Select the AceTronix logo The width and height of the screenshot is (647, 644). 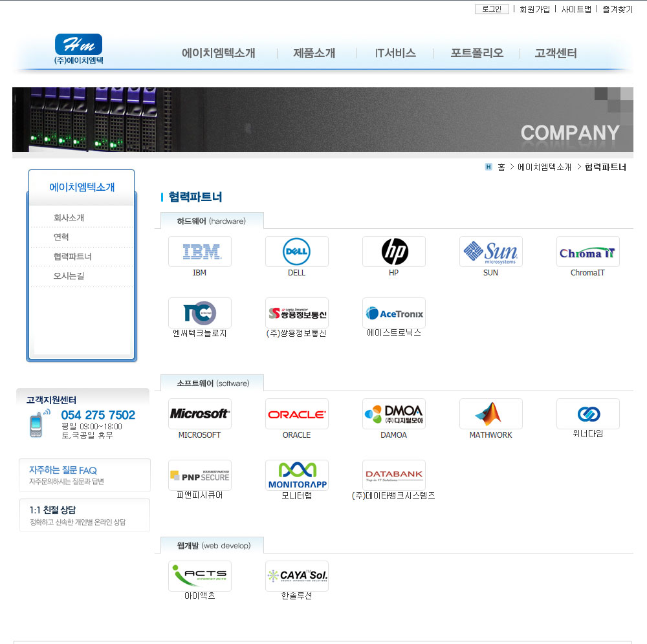point(393,313)
